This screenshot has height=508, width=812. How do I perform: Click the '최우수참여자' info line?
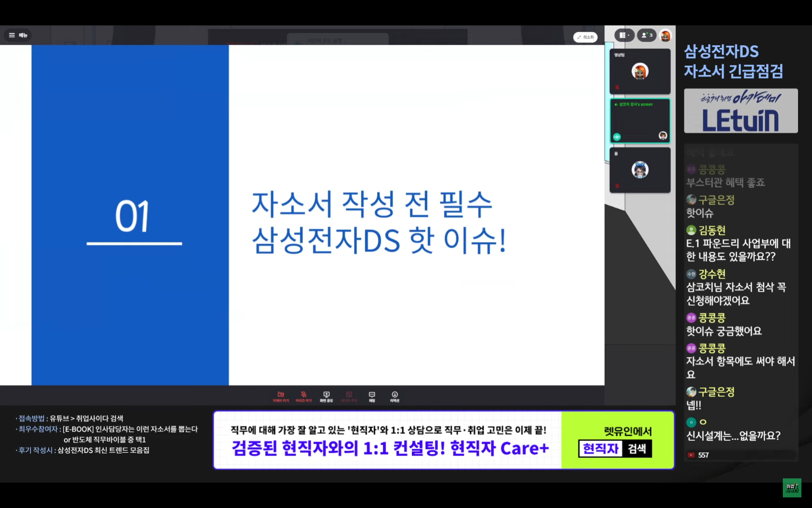click(107, 434)
